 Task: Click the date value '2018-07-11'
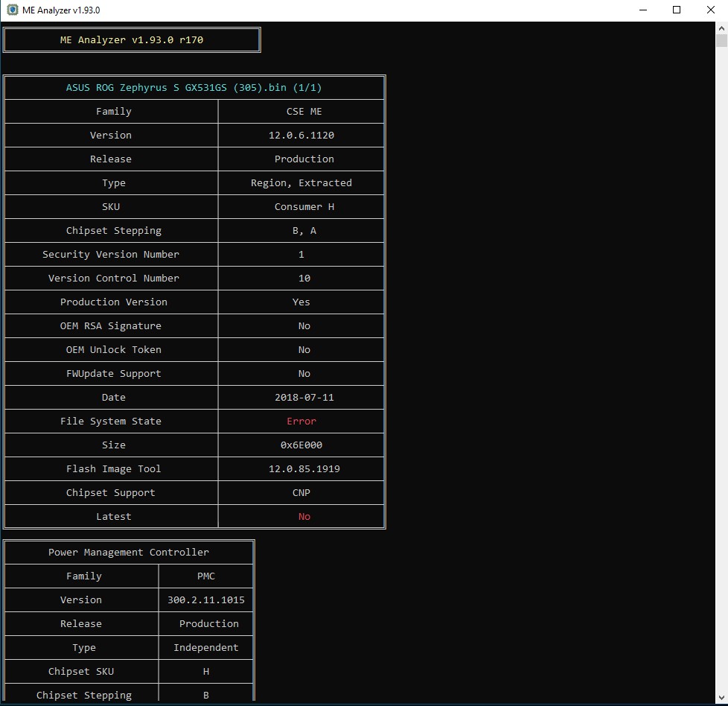304,398
